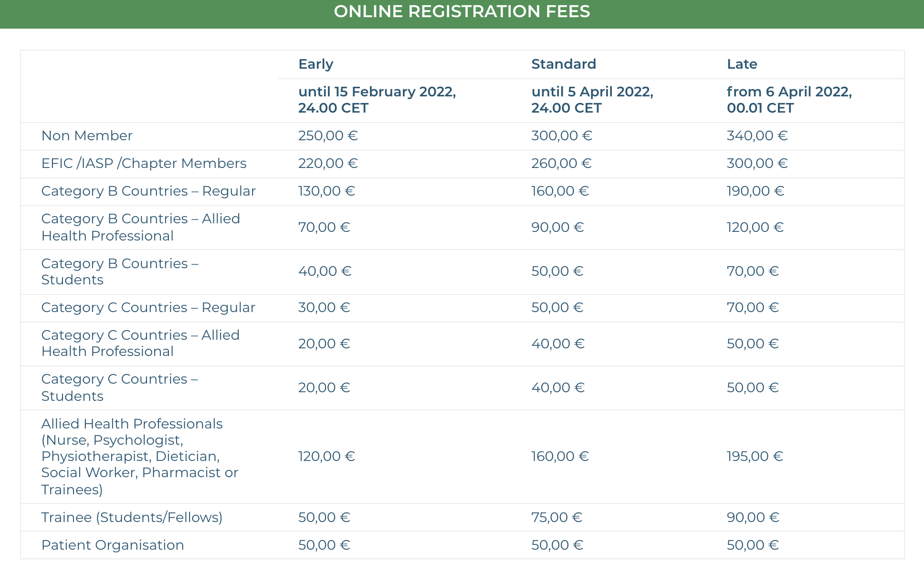Select Category C Countries – Regular label
Image resolution: width=924 pixels, height=564 pixels.
click(148, 307)
